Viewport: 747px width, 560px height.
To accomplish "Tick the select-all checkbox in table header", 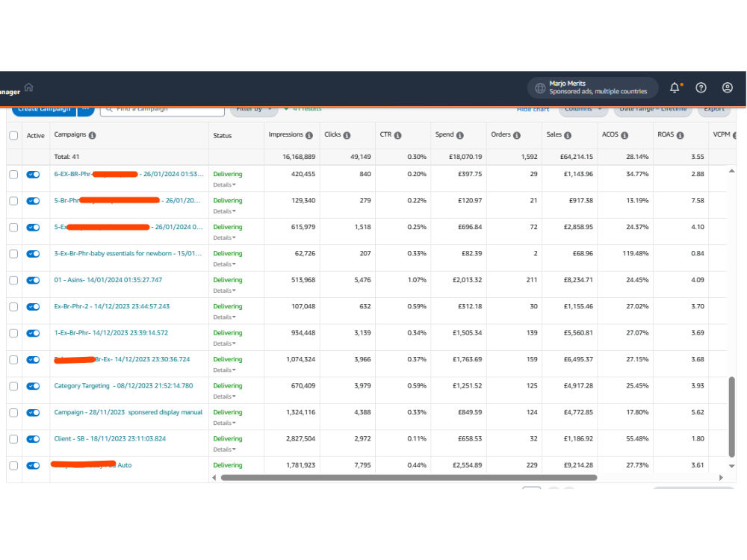I will coord(13,135).
